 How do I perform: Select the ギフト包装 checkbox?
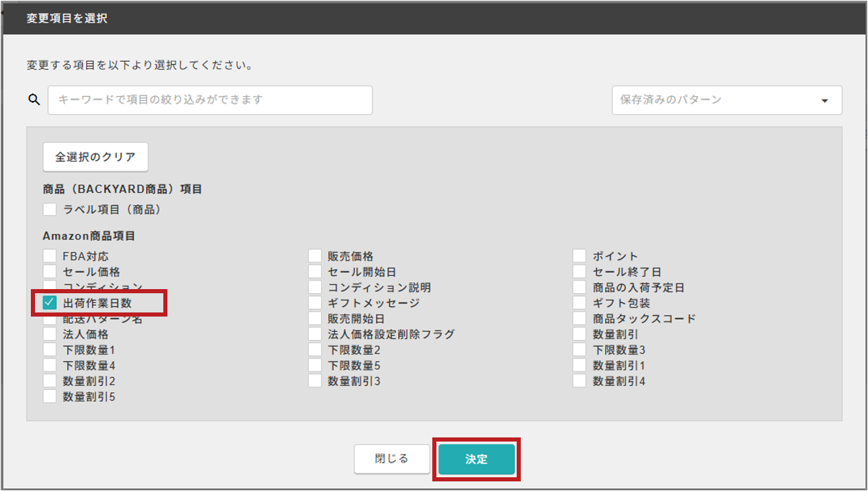(x=580, y=303)
